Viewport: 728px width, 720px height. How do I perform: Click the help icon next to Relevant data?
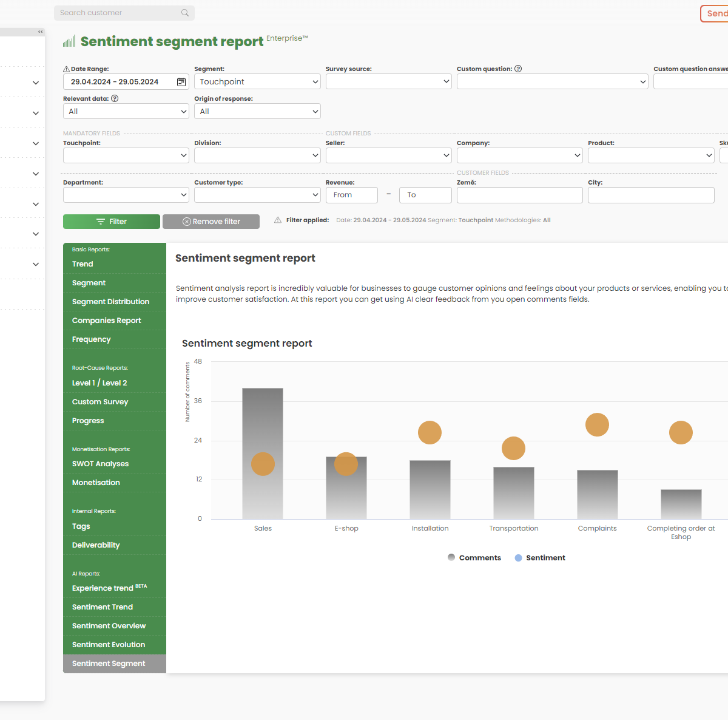pyautogui.click(x=115, y=98)
